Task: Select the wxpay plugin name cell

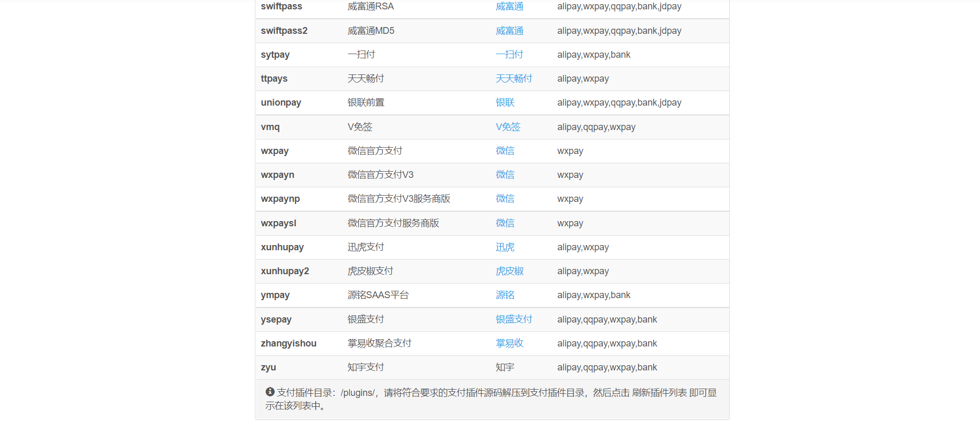Action: coord(275,151)
